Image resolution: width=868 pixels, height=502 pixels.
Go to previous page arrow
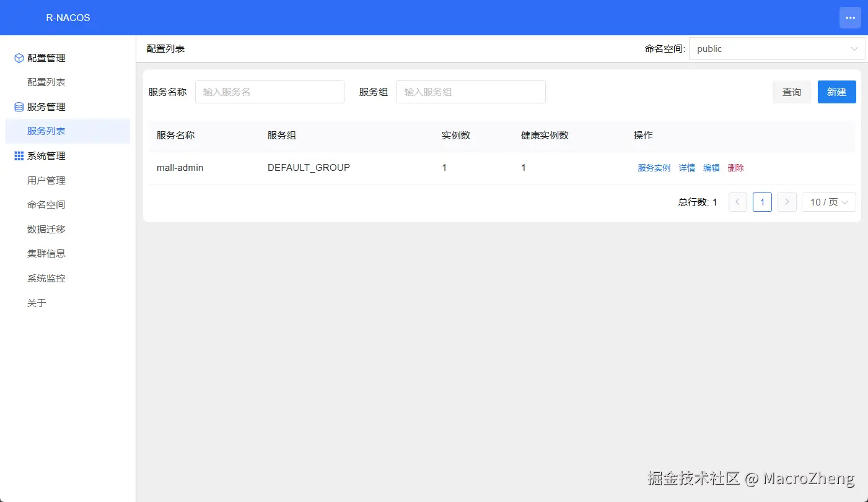tap(738, 202)
